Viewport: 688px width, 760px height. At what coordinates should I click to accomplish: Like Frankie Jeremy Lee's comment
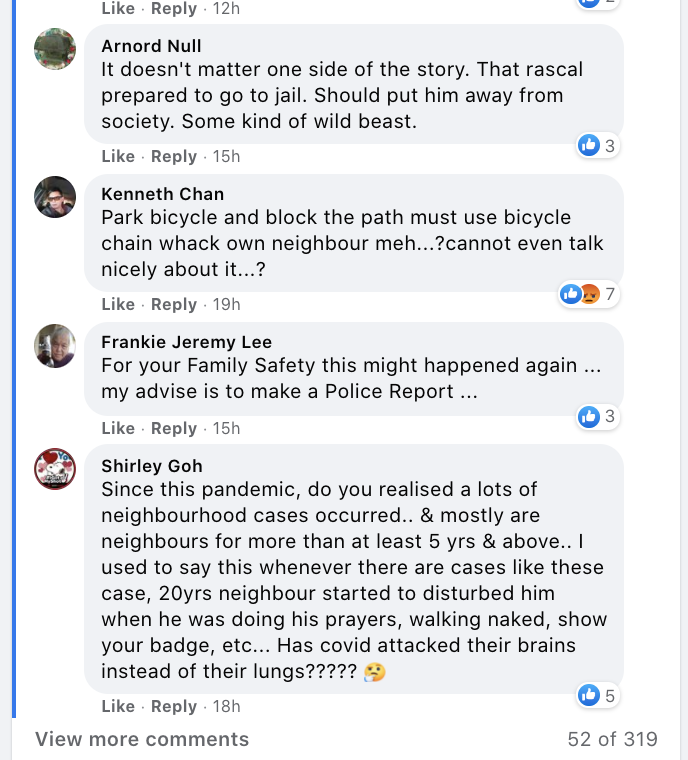(118, 428)
